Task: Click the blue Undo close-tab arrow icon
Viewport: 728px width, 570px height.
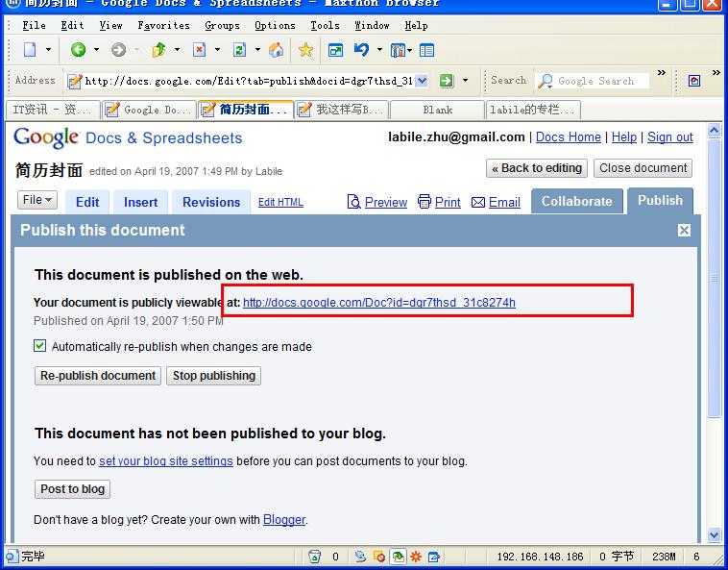Action: pyautogui.click(x=361, y=49)
